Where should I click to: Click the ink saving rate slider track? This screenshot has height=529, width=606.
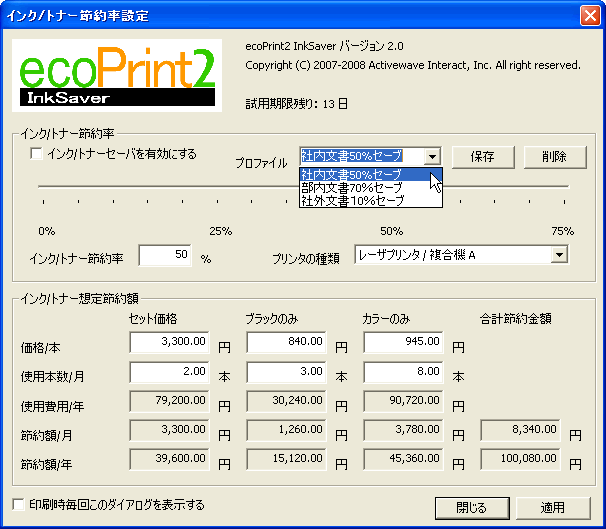tap(303, 186)
